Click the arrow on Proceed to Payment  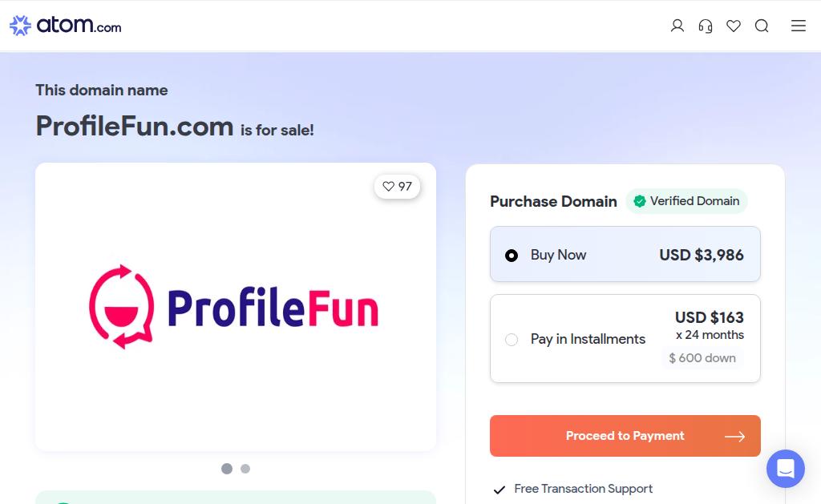[734, 437]
